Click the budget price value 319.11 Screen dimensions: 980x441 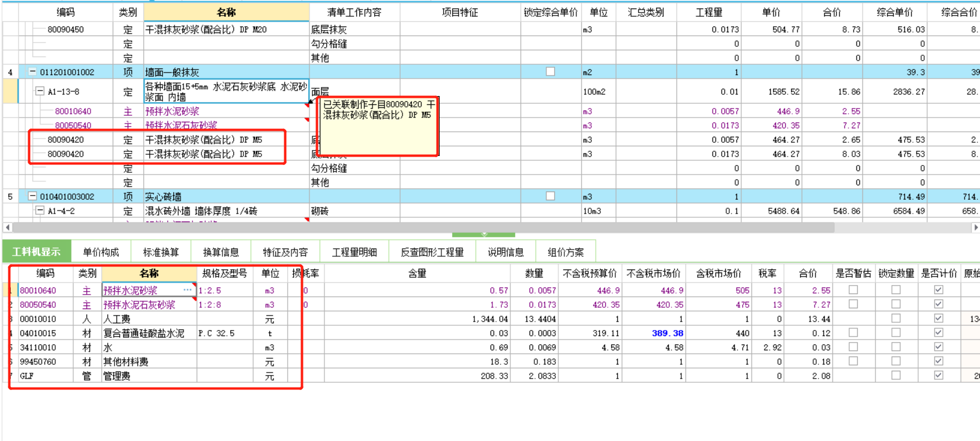pyautogui.click(x=606, y=334)
